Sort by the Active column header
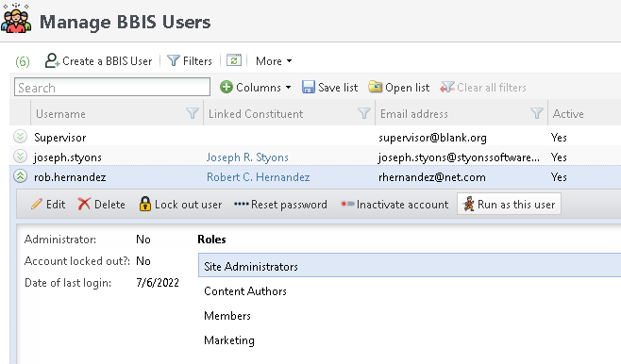The image size is (621, 364). [568, 114]
